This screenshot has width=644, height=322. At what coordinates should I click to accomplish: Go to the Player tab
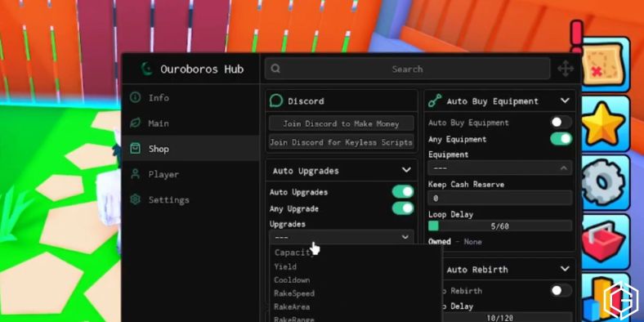(x=190, y=174)
